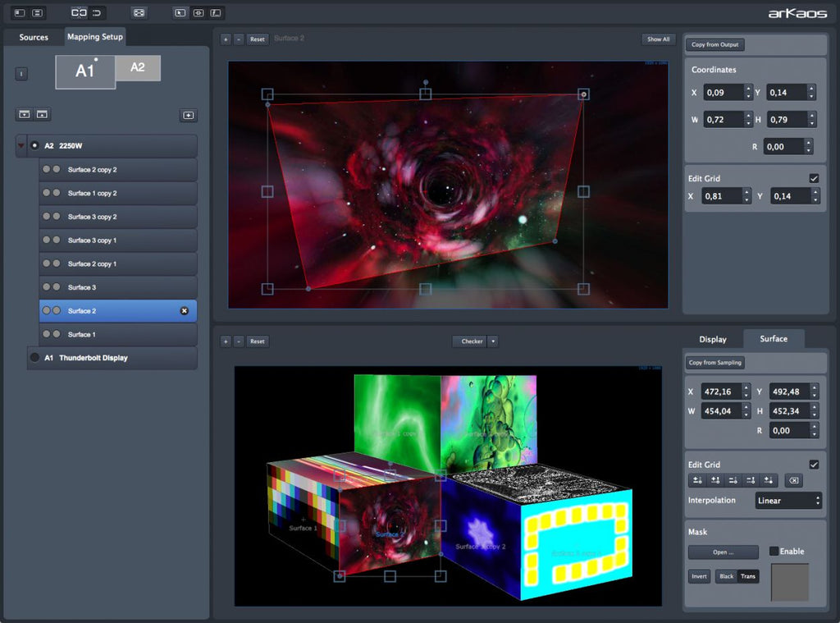Click the add surface plus icon
The height and width of the screenshot is (623, 840).
tap(188, 116)
